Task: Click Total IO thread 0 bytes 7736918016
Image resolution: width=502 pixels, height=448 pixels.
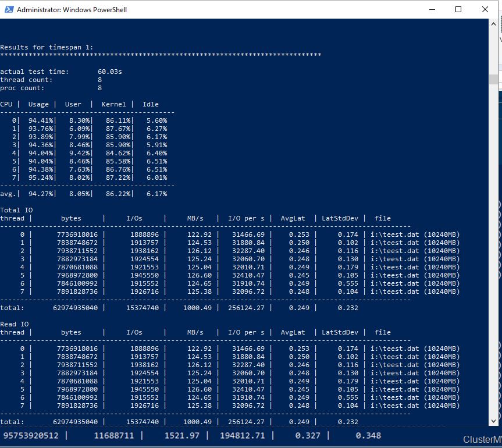Action: 77,234
